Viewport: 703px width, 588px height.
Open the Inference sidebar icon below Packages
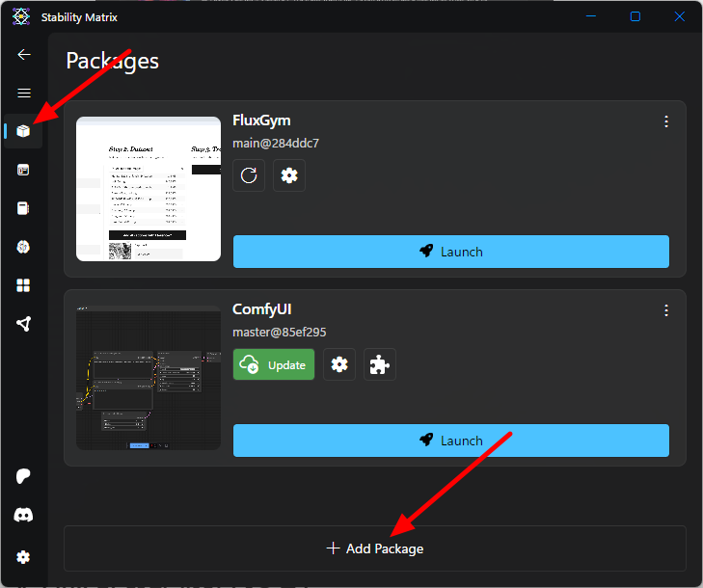[x=23, y=170]
